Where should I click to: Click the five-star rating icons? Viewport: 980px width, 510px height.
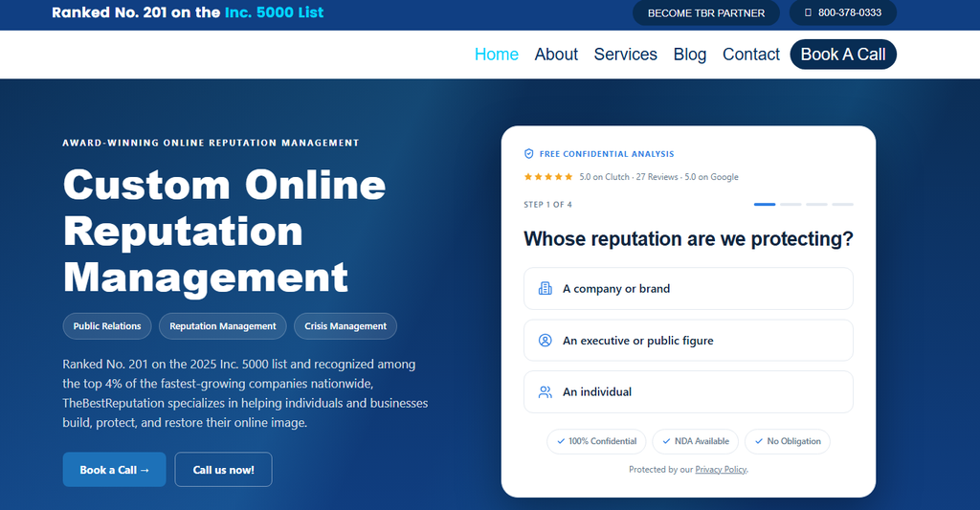548,177
